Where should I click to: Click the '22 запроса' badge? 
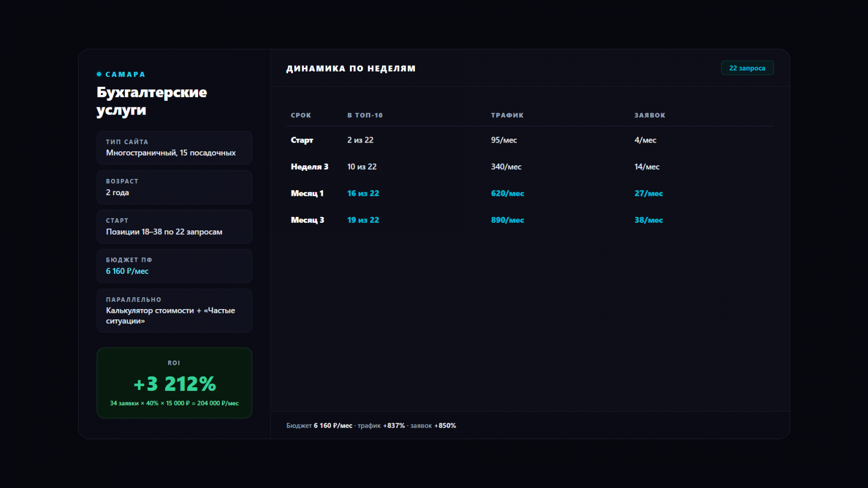[747, 68]
